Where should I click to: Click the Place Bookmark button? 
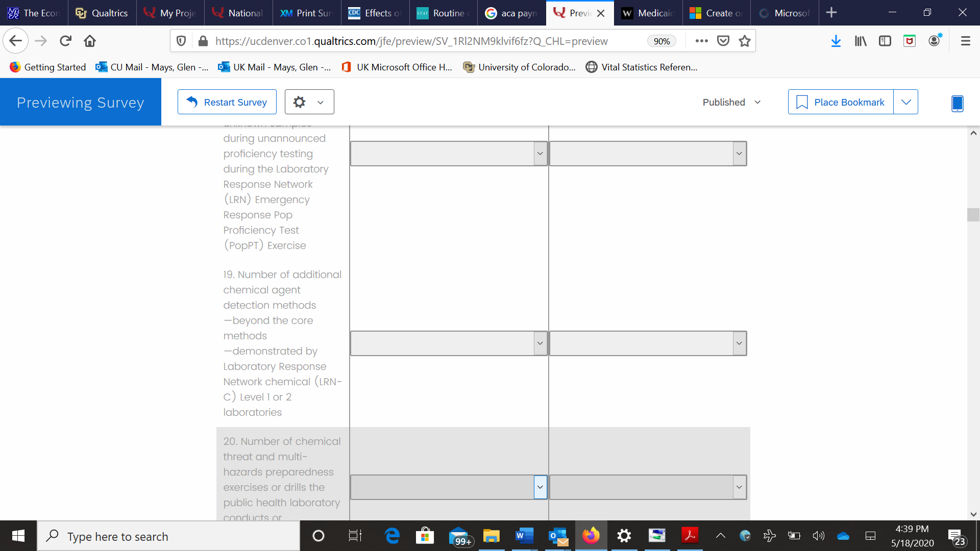click(x=841, y=102)
